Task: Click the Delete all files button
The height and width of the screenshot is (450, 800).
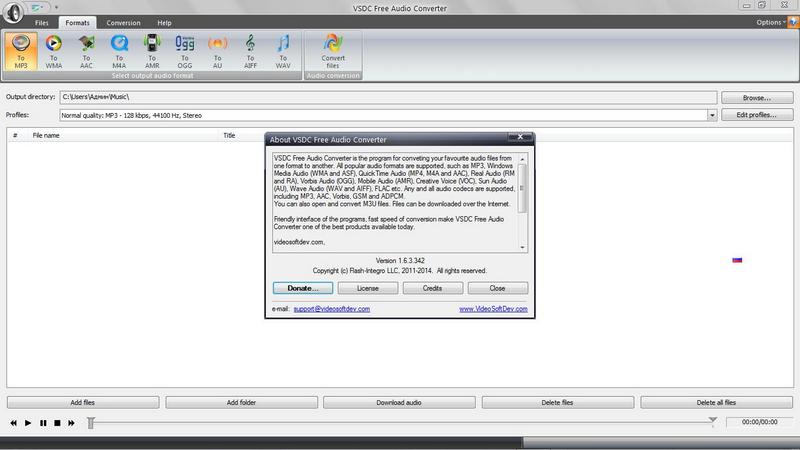Action: click(716, 403)
